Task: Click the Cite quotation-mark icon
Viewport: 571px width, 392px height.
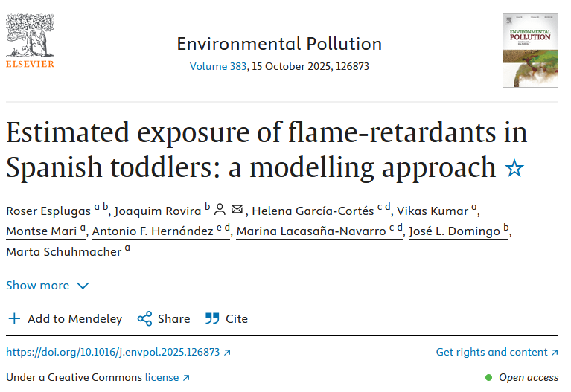Action: (x=212, y=318)
